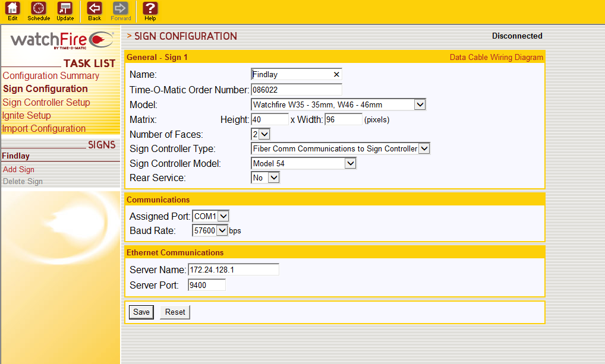Screen dimensions: 605x364
Task: Select the Findlay sign entry
Action: coord(16,156)
